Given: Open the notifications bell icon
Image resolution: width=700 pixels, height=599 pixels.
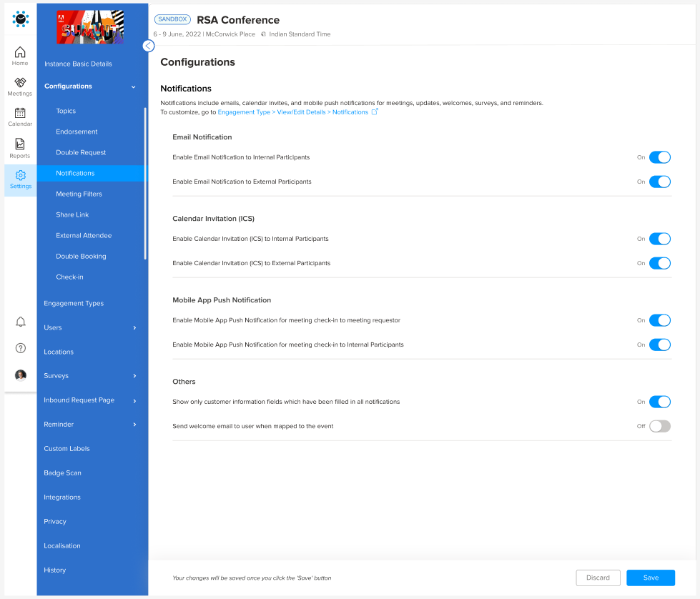Looking at the screenshot, I should [x=21, y=322].
